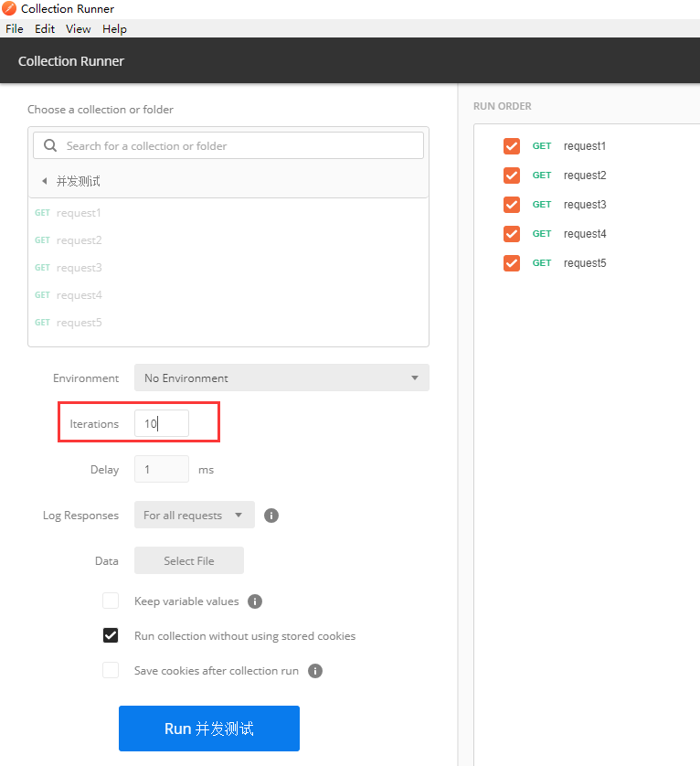The image size is (700, 766).
Task: Click the Iterations input field
Action: (x=162, y=424)
